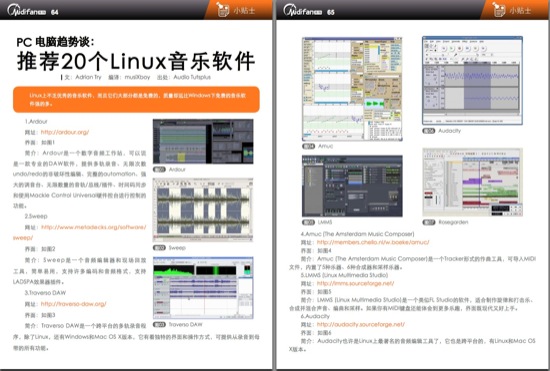
Task: Click the Amuc screenshot image
Action: coord(352,89)
